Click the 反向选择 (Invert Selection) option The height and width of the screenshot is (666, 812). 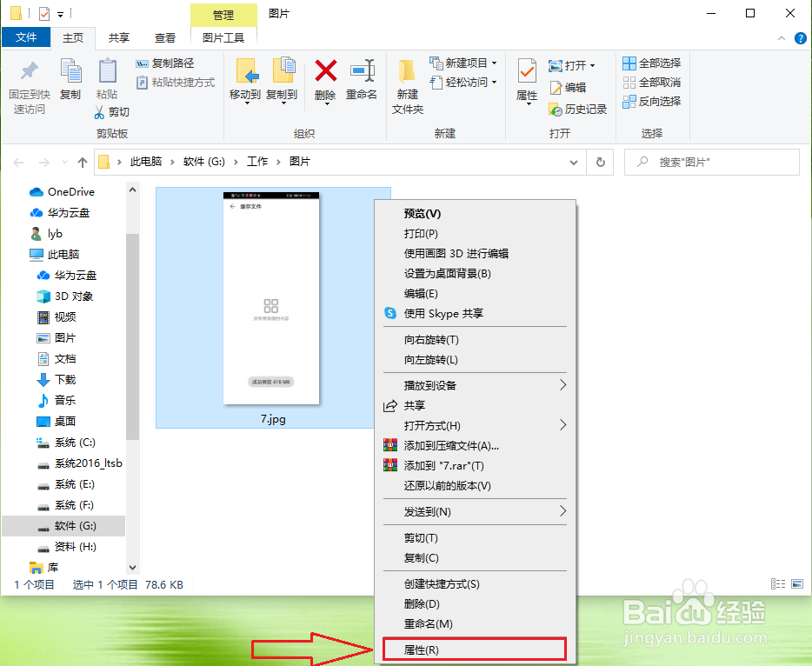point(653,101)
